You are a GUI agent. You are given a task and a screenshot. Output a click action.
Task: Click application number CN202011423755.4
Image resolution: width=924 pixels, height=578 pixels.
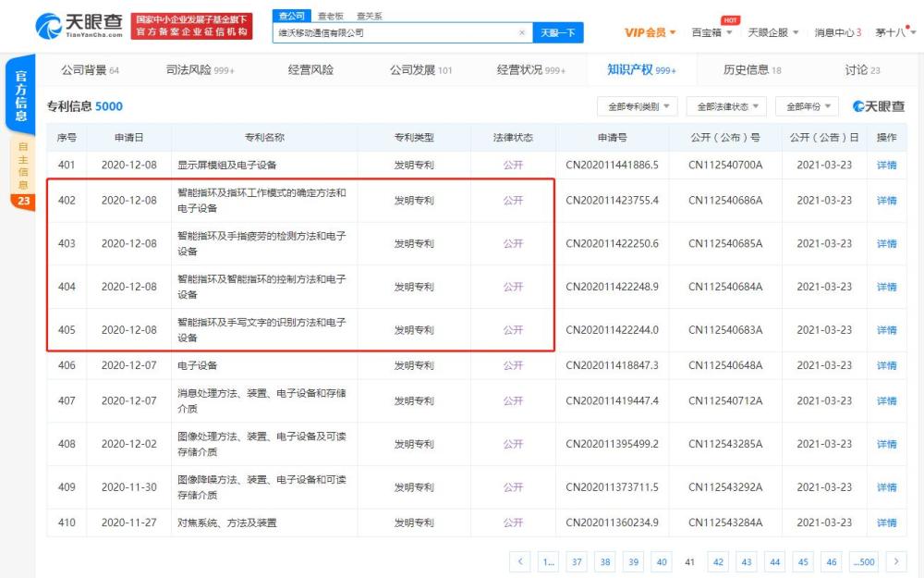tap(612, 201)
